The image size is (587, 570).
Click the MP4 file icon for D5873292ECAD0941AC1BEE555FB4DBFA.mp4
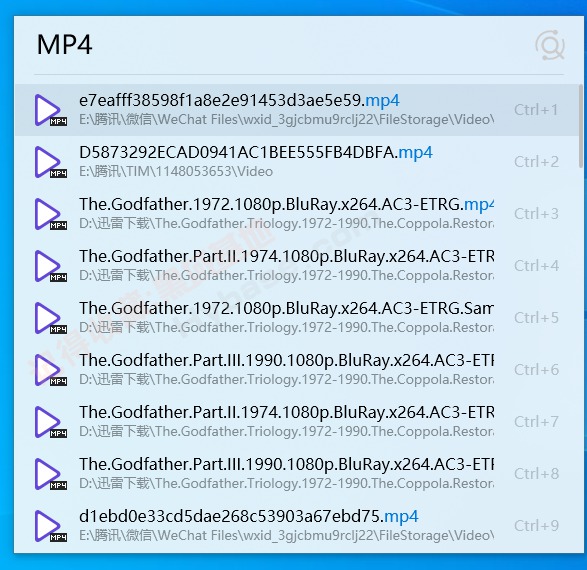(x=51, y=162)
